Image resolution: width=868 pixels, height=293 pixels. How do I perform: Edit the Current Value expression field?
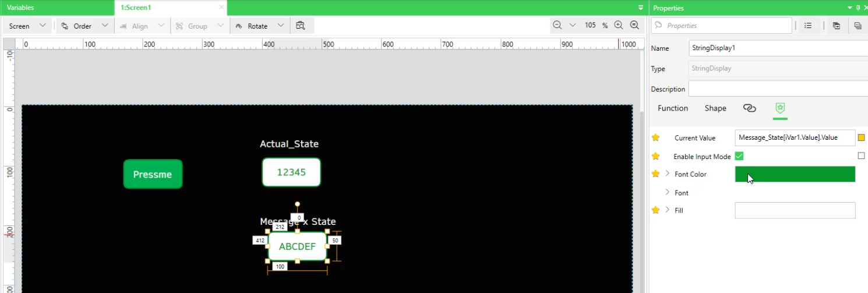click(x=795, y=137)
